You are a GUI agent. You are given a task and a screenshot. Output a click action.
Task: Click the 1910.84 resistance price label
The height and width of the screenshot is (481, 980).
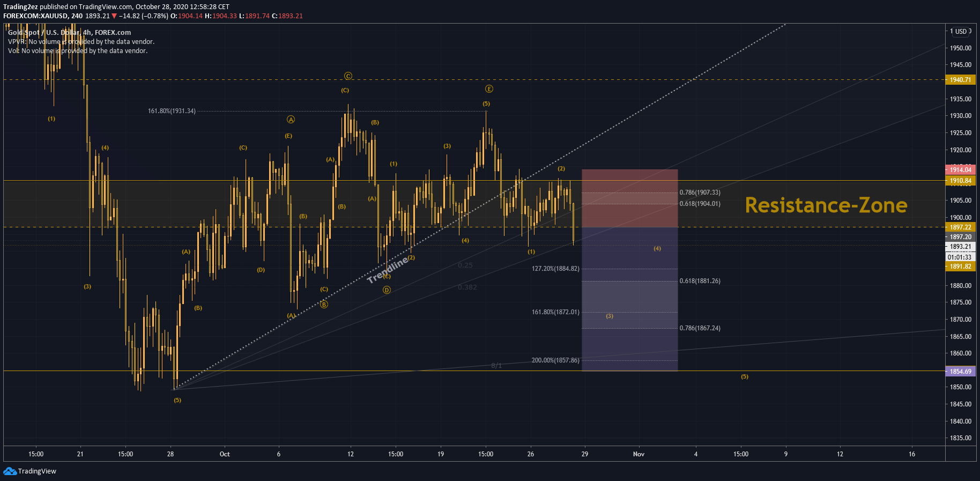(960, 181)
